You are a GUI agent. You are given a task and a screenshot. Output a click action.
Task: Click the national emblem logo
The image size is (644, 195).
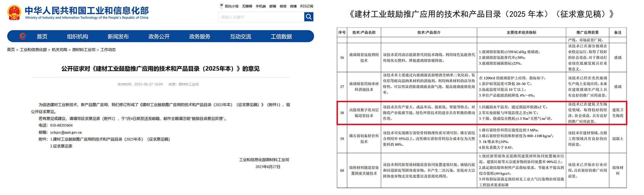(x=14, y=13)
